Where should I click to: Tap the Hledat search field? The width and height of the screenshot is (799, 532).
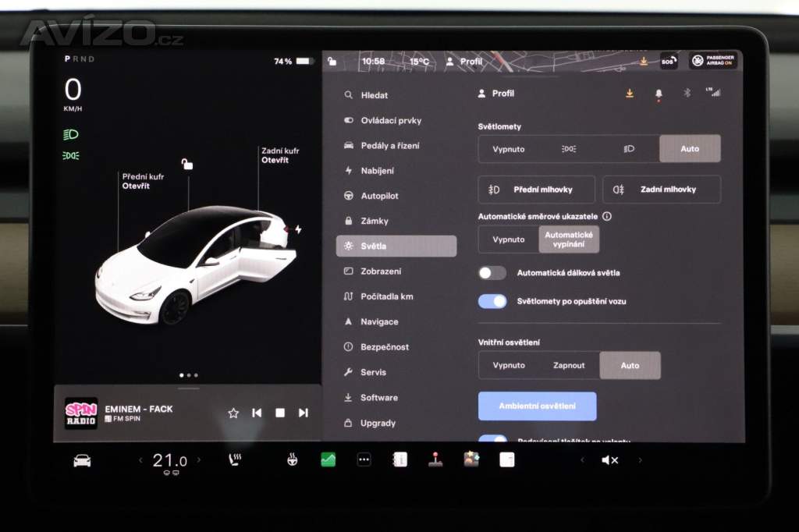[x=367, y=94]
